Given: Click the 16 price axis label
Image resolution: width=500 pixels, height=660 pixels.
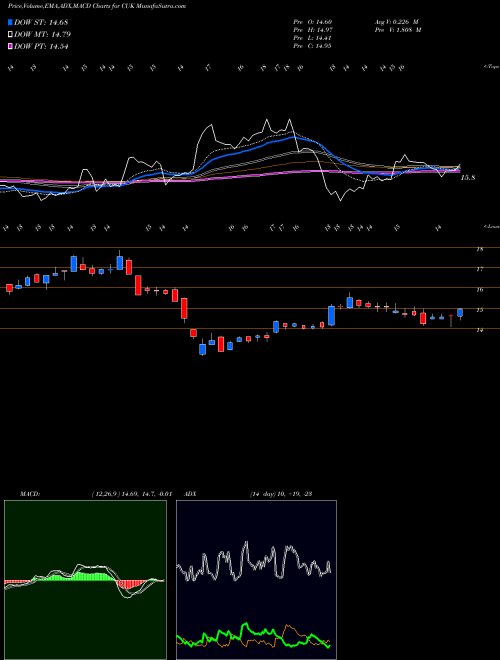Looking at the screenshot, I should pos(479,290).
